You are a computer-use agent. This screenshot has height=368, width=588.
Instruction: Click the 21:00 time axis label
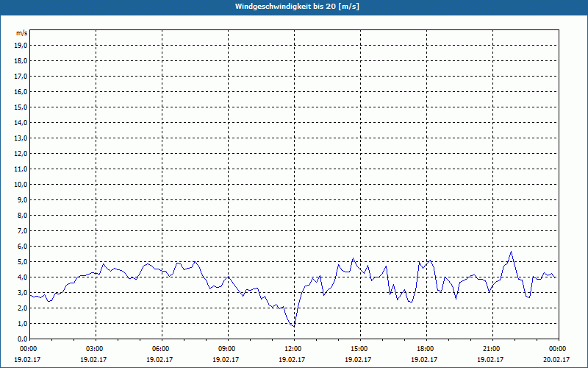point(492,349)
